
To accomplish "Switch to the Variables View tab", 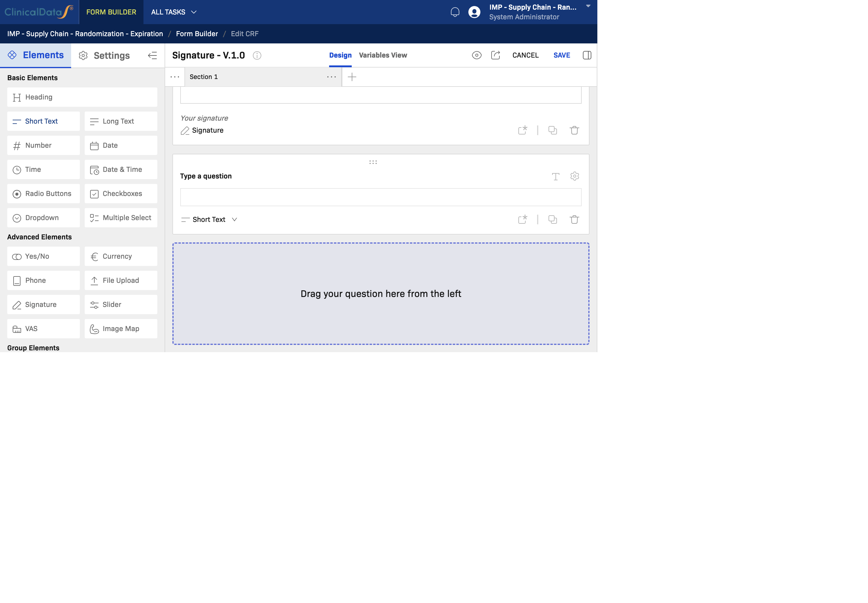I will (x=383, y=55).
